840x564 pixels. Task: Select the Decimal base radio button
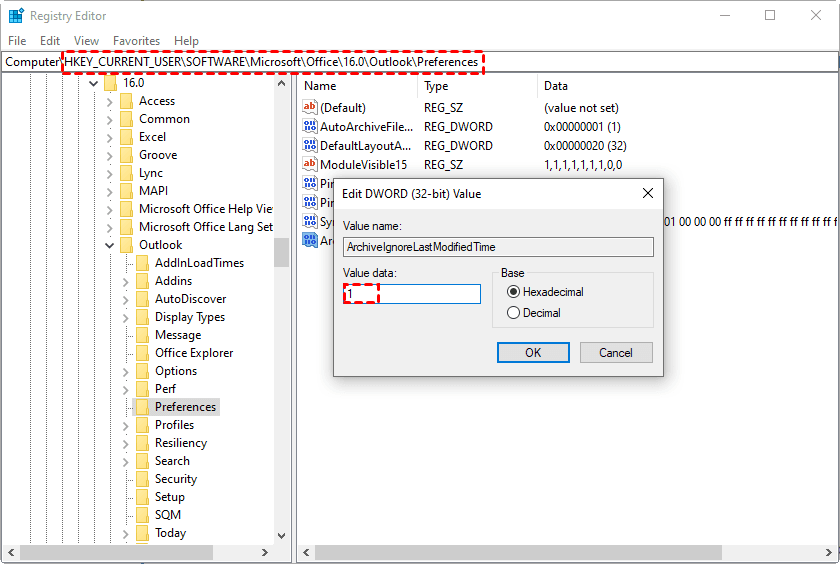[513, 313]
